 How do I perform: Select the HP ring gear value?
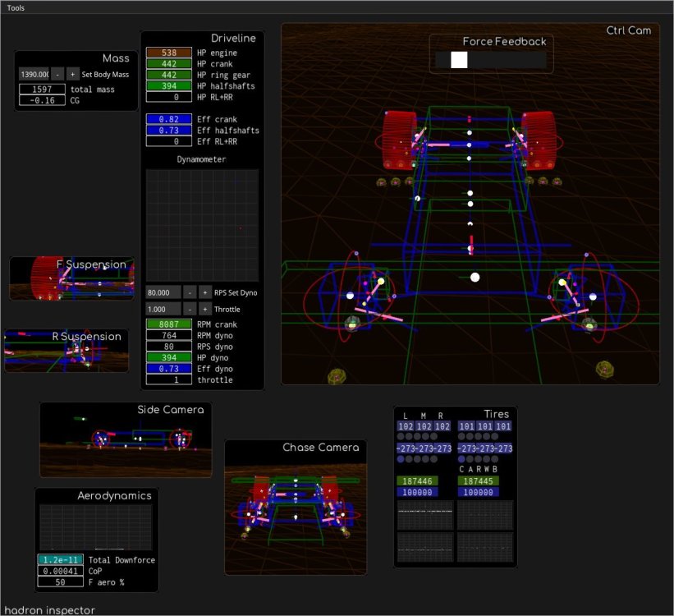[x=169, y=75]
